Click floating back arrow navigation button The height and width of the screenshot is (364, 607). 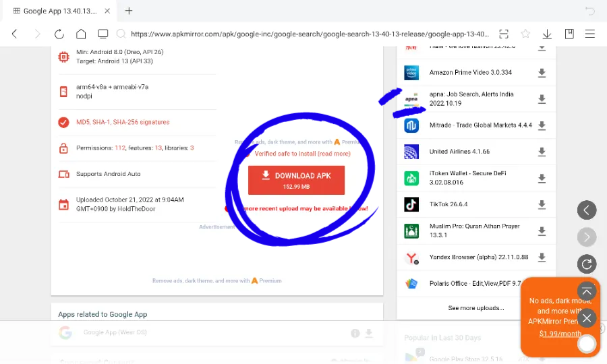pos(587,210)
